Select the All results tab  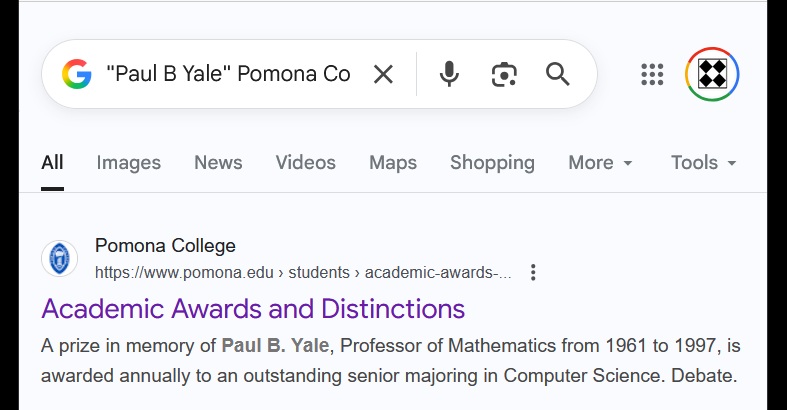click(52, 162)
